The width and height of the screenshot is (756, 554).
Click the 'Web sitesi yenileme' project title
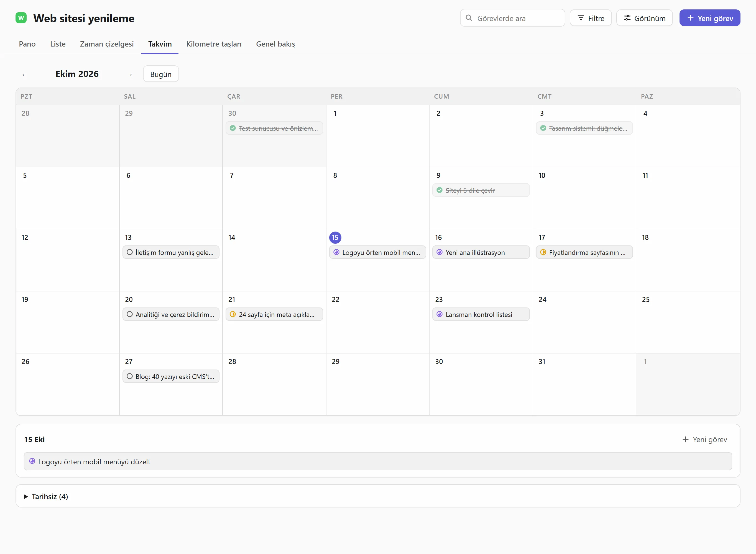coord(84,18)
